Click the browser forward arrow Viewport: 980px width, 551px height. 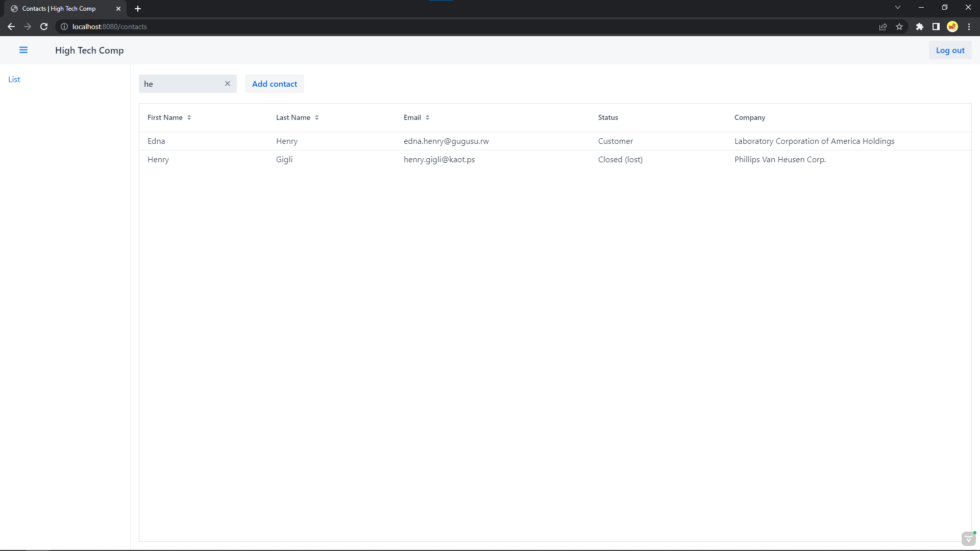pos(28,27)
